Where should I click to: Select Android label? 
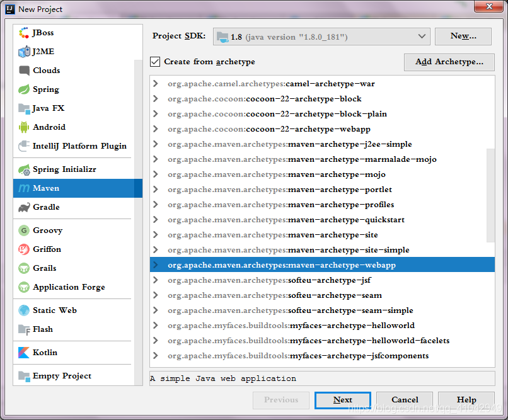[x=49, y=127]
